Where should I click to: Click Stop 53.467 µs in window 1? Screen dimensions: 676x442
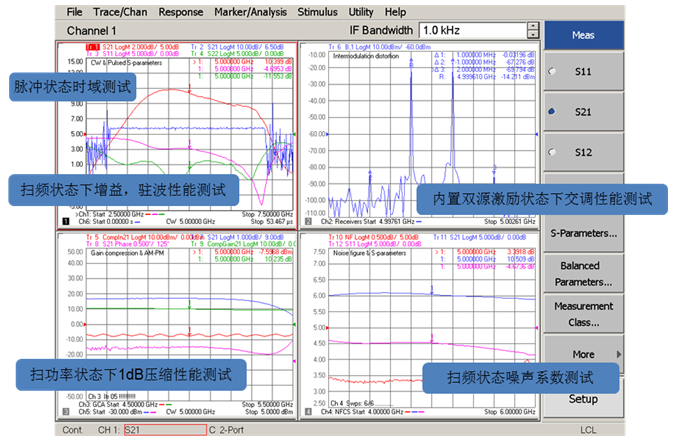[x=272, y=222]
